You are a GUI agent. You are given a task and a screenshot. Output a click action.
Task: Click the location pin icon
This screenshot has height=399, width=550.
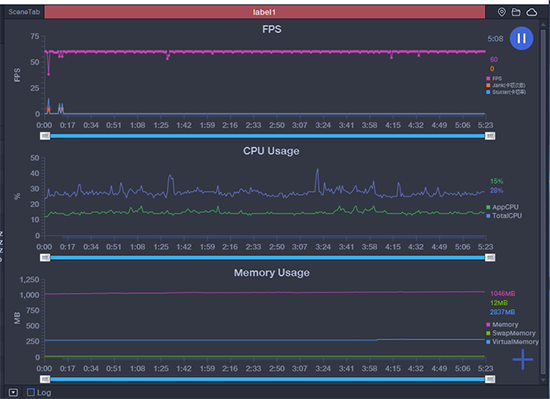(502, 12)
